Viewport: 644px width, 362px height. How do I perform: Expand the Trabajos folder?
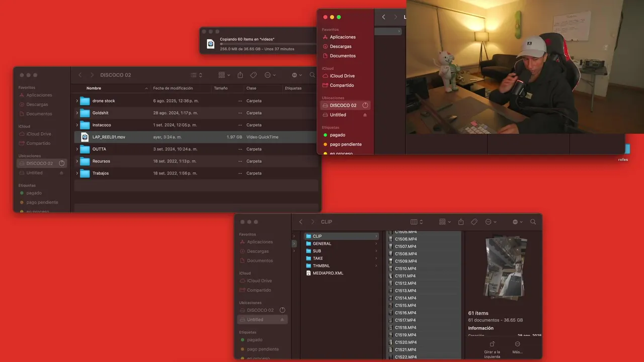77,173
